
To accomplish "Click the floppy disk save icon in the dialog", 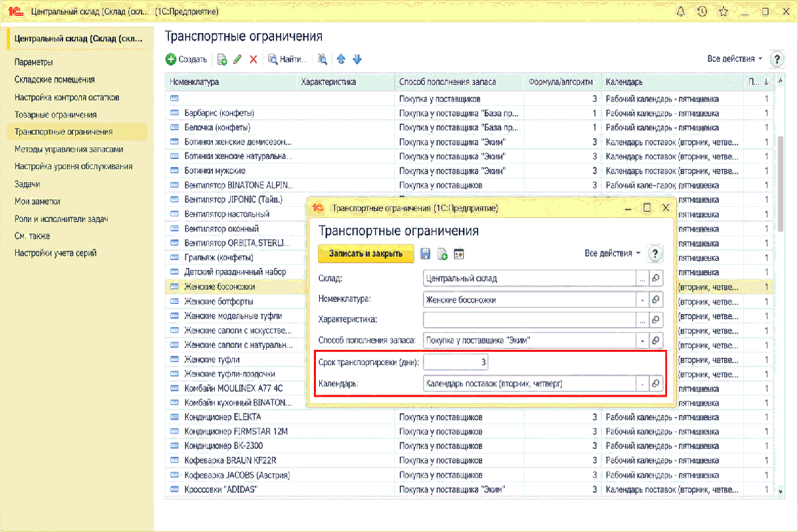I will 426,253.
